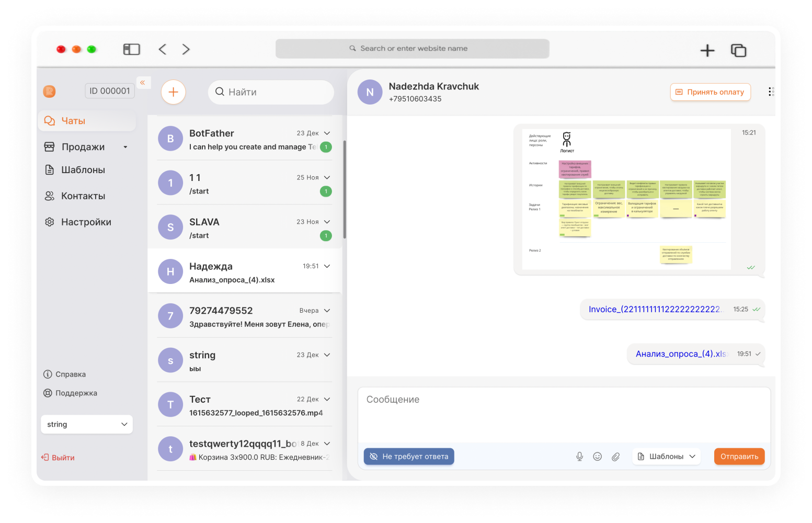
Task: Attach a file with paperclip icon
Action: (x=616, y=457)
